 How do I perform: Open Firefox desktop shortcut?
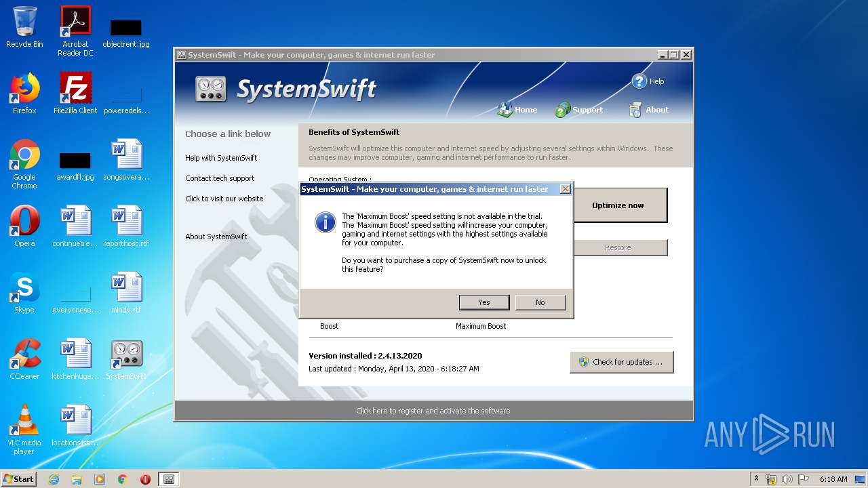coord(24,94)
